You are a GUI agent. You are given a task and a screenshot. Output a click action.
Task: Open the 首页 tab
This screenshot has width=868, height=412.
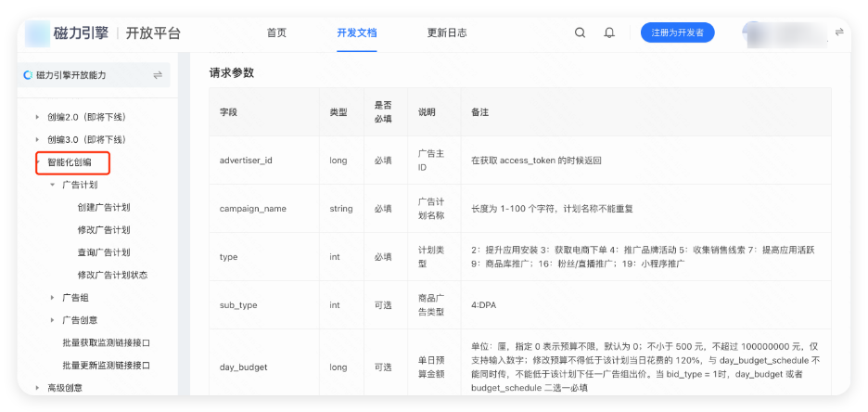[276, 32]
